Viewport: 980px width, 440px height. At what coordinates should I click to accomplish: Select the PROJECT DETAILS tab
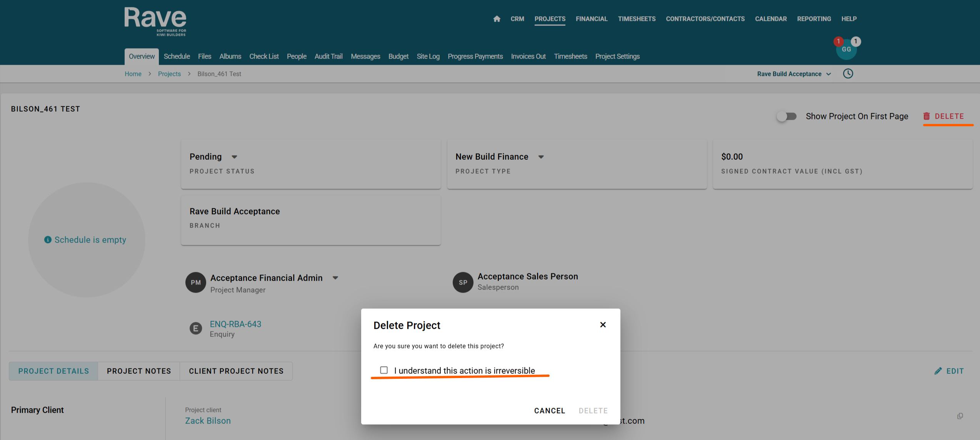pos(53,371)
